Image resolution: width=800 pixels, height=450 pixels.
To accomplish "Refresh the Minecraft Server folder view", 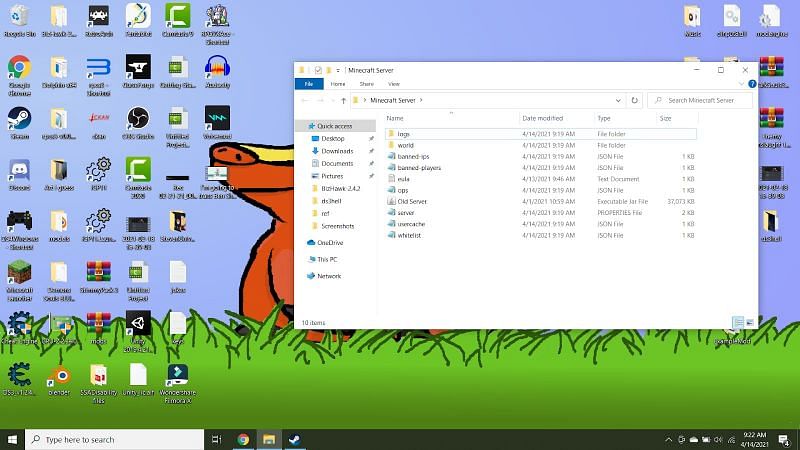I will pos(634,101).
